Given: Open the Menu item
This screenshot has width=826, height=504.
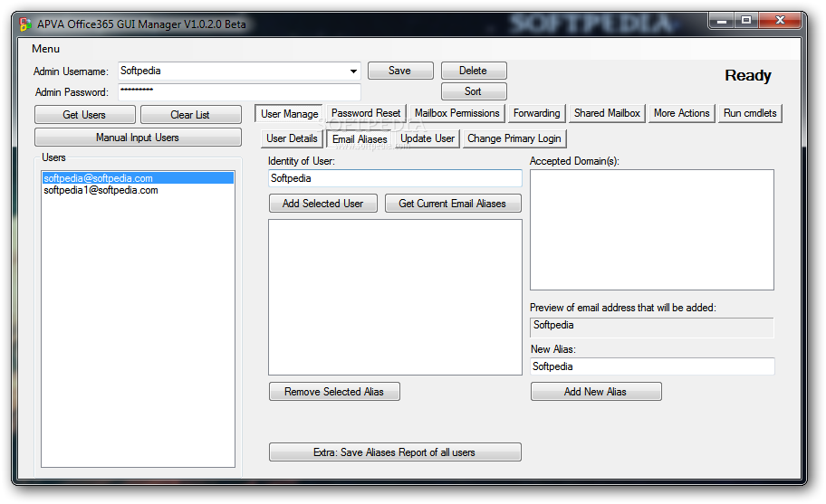Looking at the screenshot, I should coord(46,49).
